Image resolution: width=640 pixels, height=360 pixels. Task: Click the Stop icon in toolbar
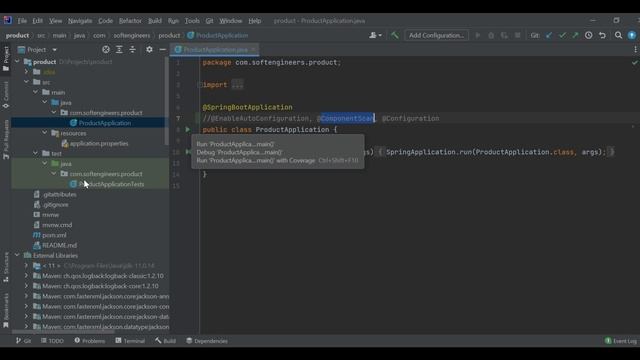click(518, 36)
